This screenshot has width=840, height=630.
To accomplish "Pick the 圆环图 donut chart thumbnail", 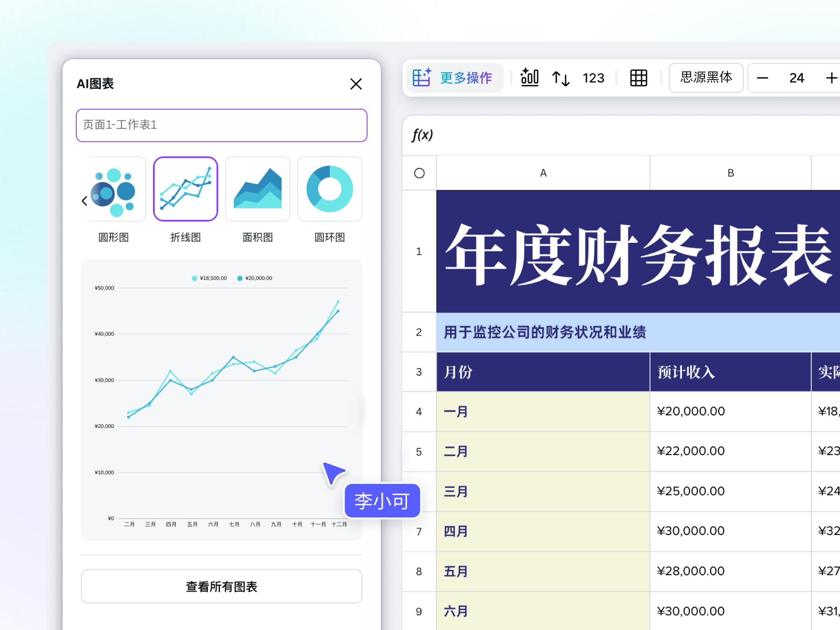I will (x=330, y=189).
